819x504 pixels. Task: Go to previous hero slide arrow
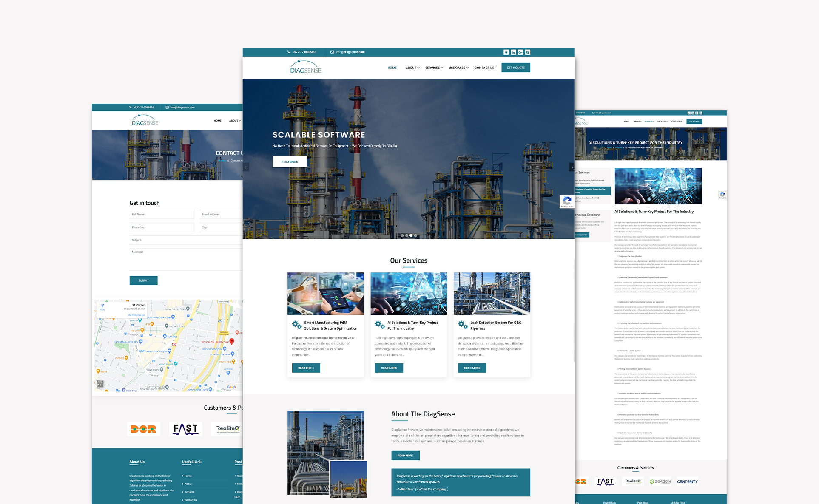coord(245,167)
